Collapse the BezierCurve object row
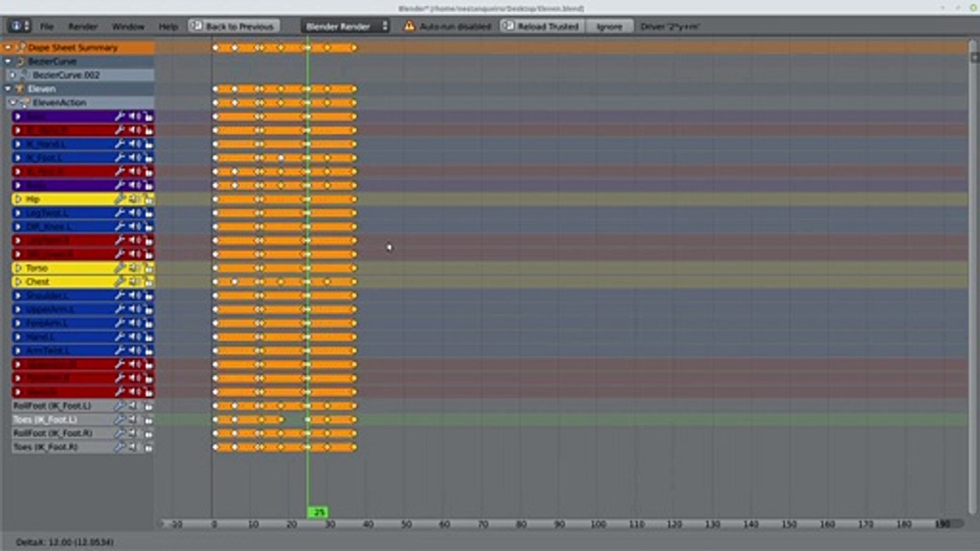980x551 pixels. (8, 61)
